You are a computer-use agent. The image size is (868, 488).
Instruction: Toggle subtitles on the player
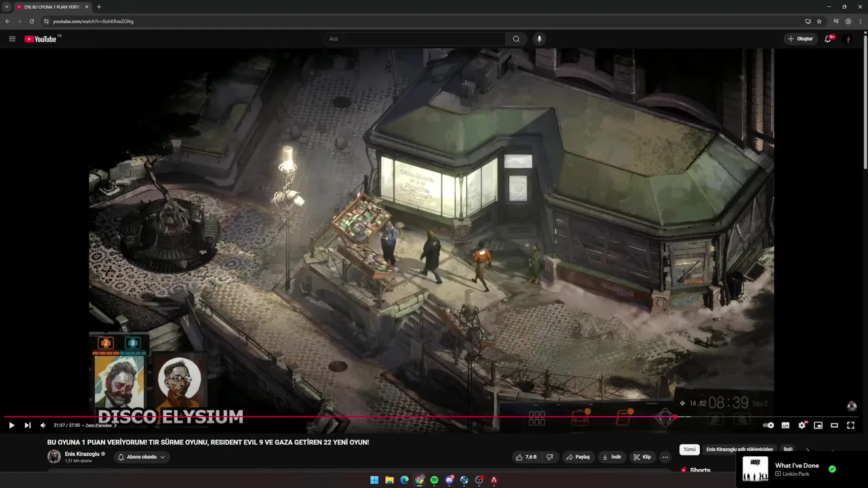(785, 425)
